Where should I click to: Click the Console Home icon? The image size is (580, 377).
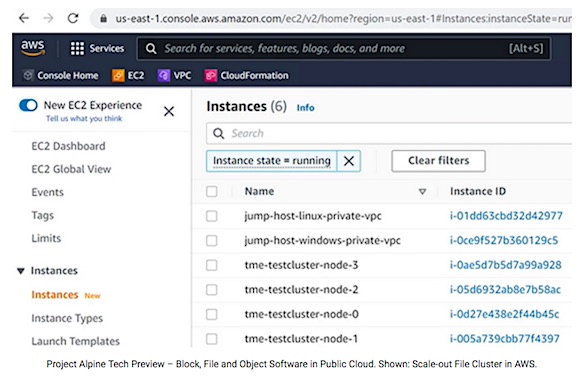tap(27, 75)
